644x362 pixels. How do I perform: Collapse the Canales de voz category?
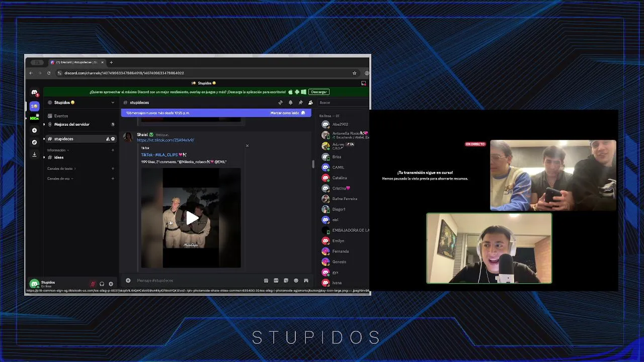(x=60, y=178)
